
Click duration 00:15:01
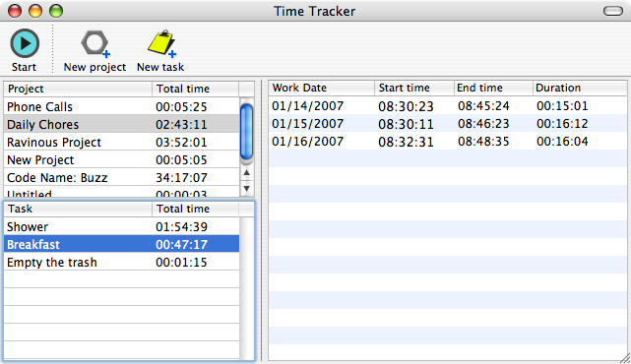pos(562,106)
